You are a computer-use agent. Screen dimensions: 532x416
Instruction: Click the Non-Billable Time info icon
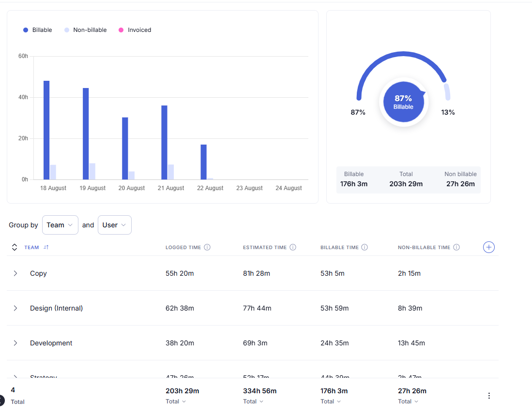pyautogui.click(x=456, y=247)
